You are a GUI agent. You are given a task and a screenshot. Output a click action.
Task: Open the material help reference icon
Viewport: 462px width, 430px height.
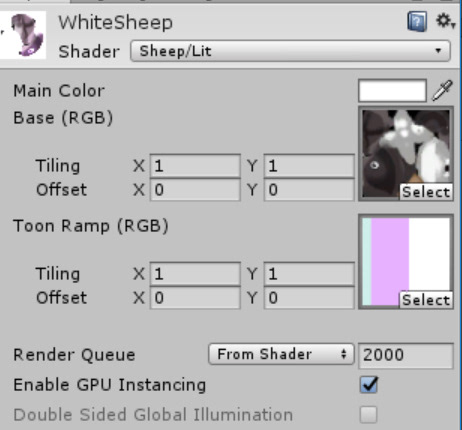pyautogui.click(x=417, y=22)
